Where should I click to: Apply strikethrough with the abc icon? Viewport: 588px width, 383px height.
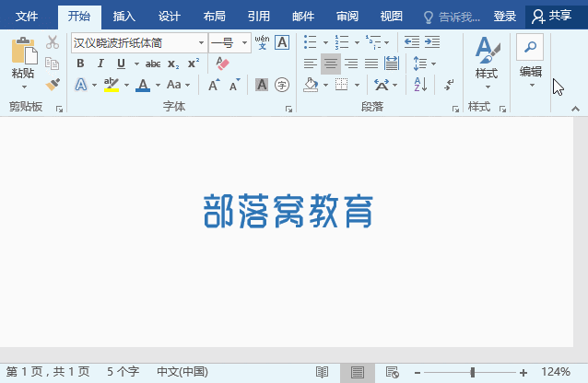pos(153,64)
